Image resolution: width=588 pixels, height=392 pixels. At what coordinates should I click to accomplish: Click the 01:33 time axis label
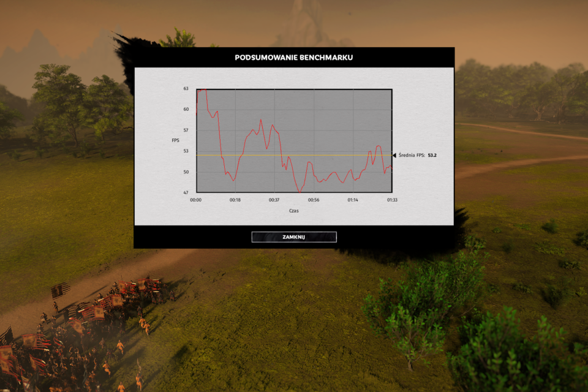point(391,200)
